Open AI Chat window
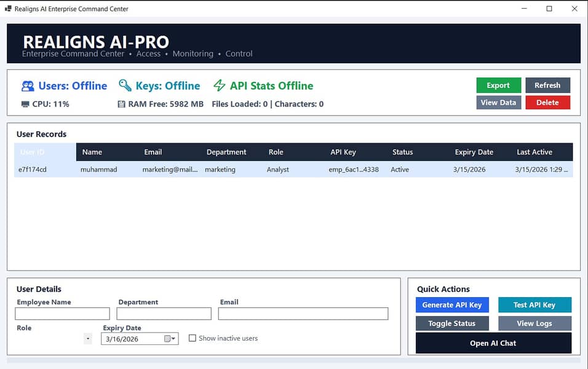Screen dimensions: 588x369 pyautogui.click(x=493, y=343)
